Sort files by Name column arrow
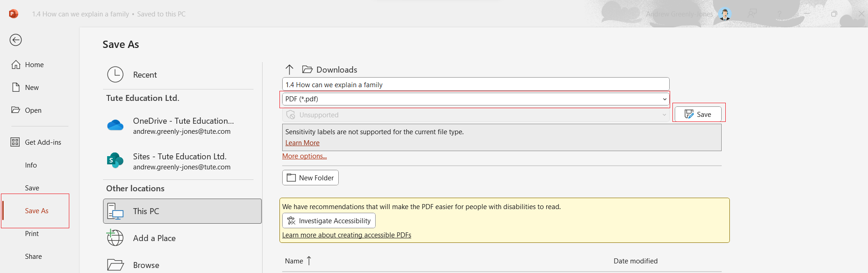The width and height of the screenshot is (868, 273). [309, 261]
